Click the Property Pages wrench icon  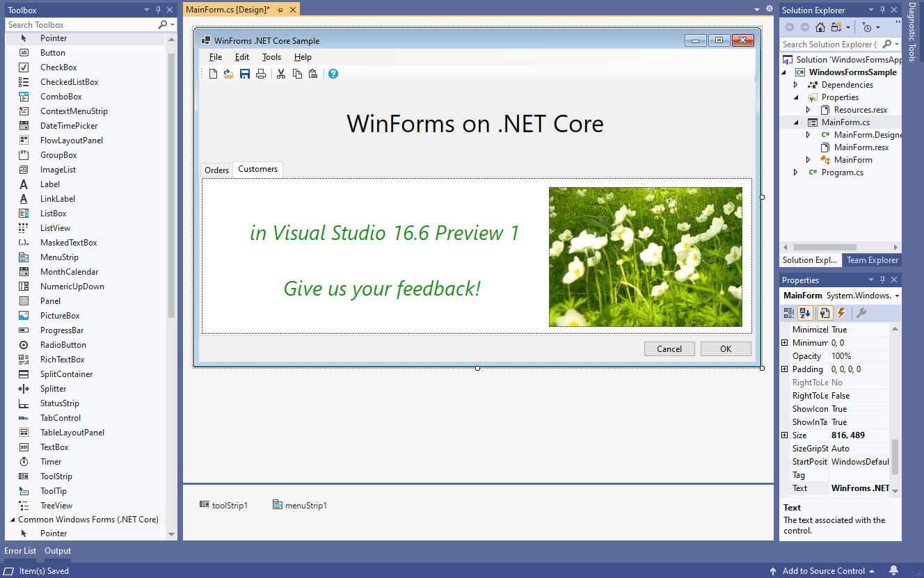tap(861, 314)
